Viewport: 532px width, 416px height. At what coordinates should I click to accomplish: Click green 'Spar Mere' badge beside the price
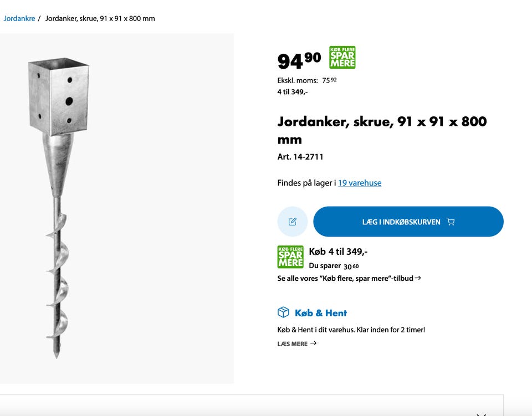tap(342, 57)
